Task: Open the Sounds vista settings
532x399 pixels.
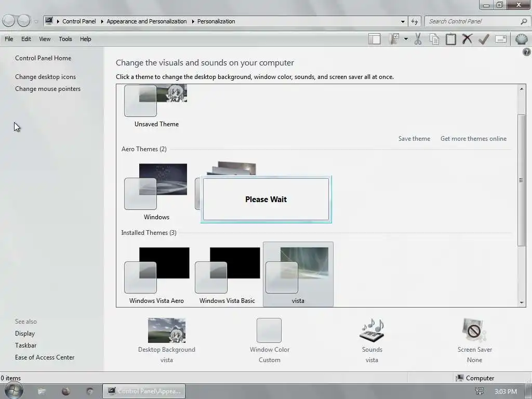Action: [x=372, y=340]
